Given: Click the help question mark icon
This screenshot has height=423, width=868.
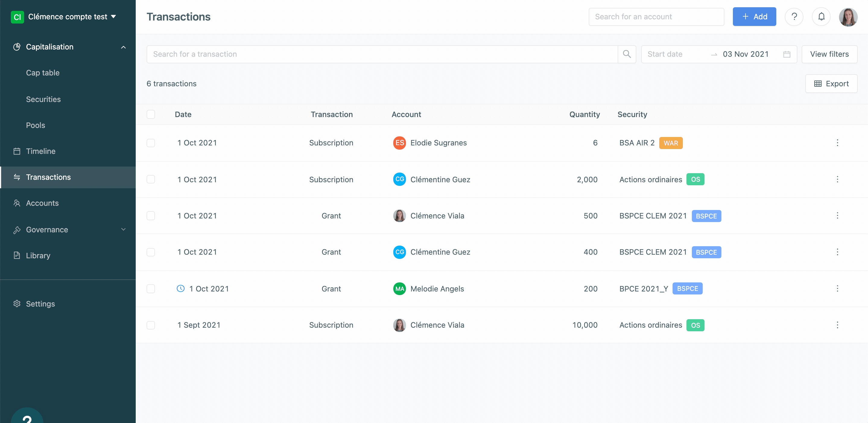Looking at the screenshot, I should point(794,17).
